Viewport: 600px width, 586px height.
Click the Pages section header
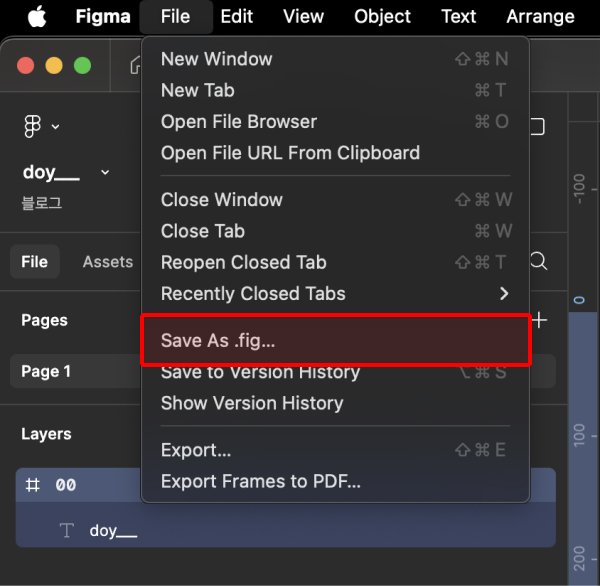click(x=44, y=320)
